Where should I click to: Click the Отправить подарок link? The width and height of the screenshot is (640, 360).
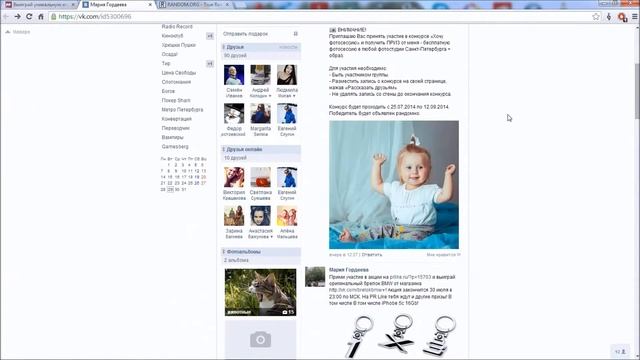pos(245,34)
